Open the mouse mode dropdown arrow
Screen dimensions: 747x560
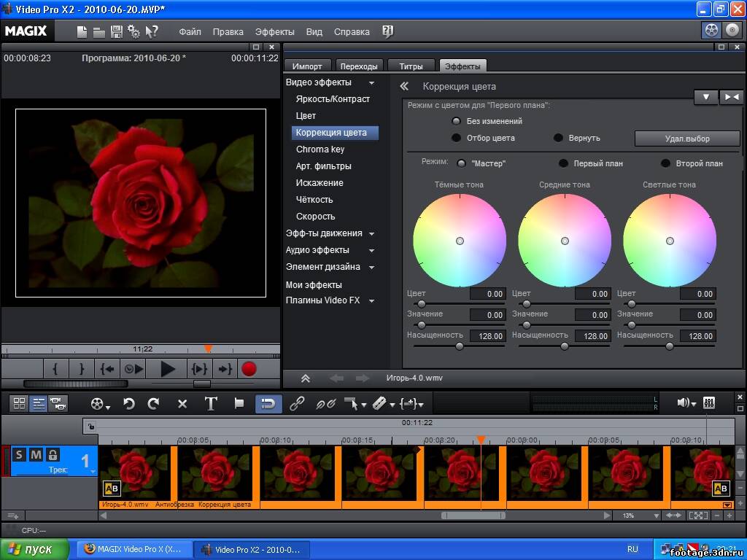364,405
